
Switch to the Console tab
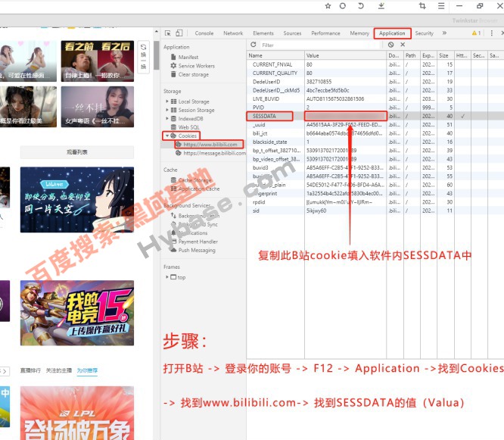[x=204, y=33]
